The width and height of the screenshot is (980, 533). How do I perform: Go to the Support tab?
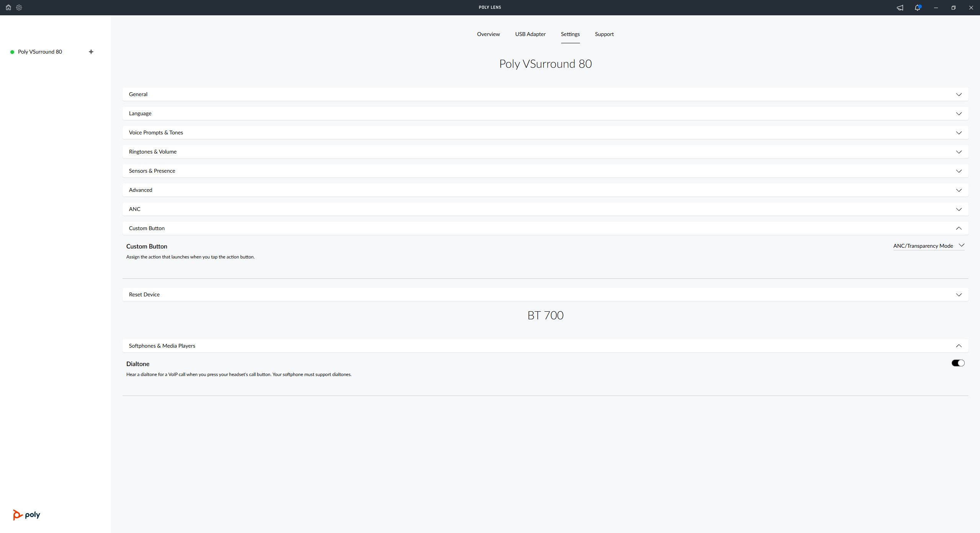click(x=604, y=34)
